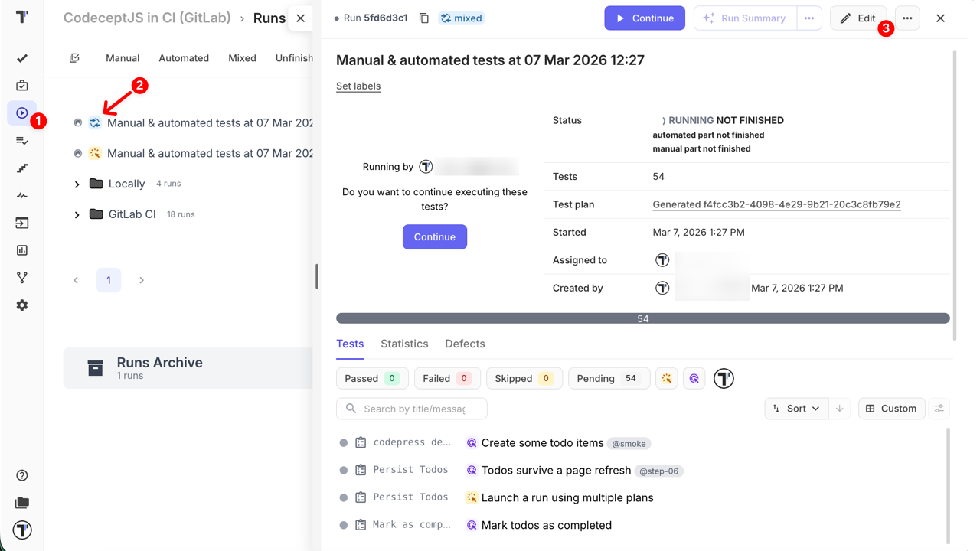
Task: Filter tests by automated type icon
Action: tap(694, 378)
